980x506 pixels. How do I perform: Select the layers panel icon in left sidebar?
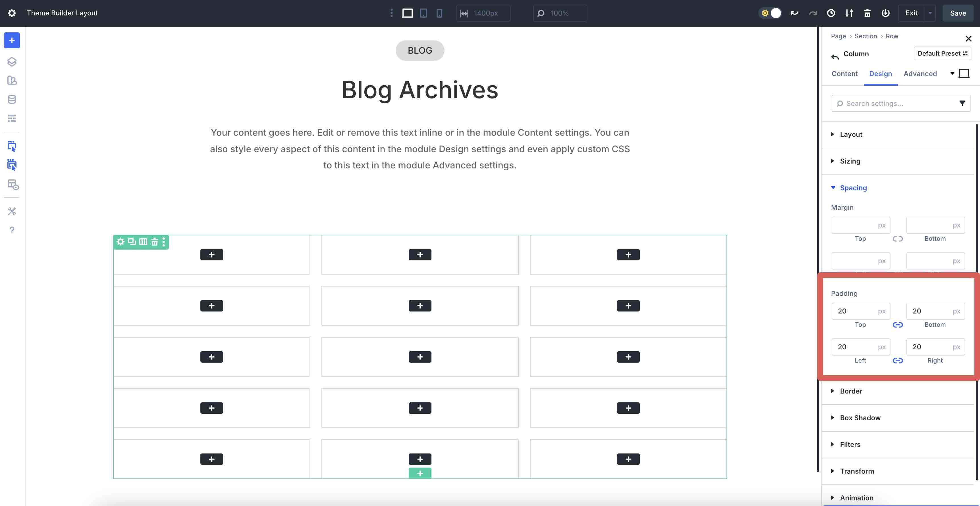(12, 62)
